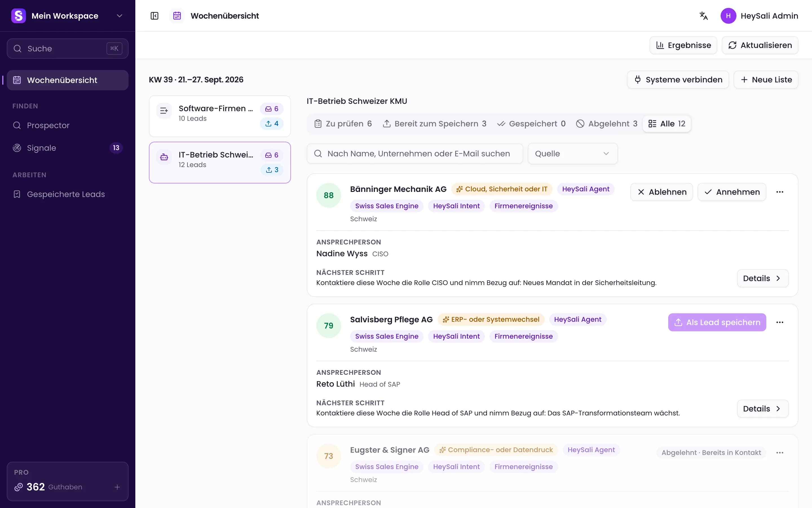The image size is (812, 508).
Task: Reject Bänninger Mechanik AG with Ablehnen
Action: tap(661, 192)
